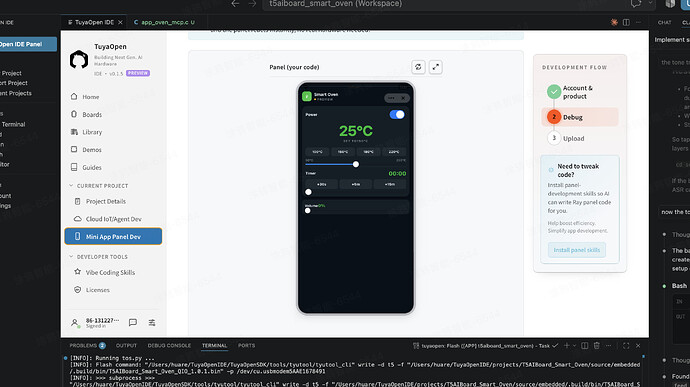Open the OUTPUT panel tab

point(126,346)
